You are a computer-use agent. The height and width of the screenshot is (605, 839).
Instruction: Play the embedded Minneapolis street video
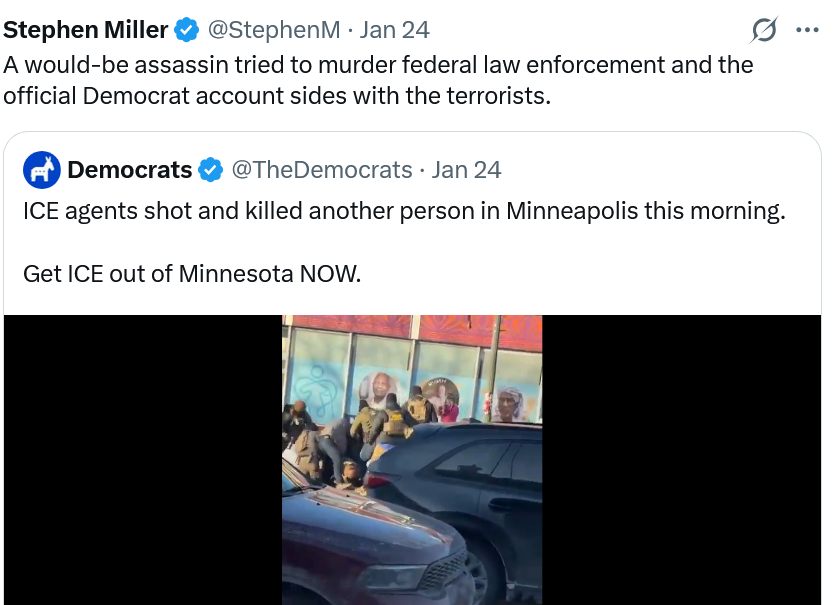click(x=411, y=460)
